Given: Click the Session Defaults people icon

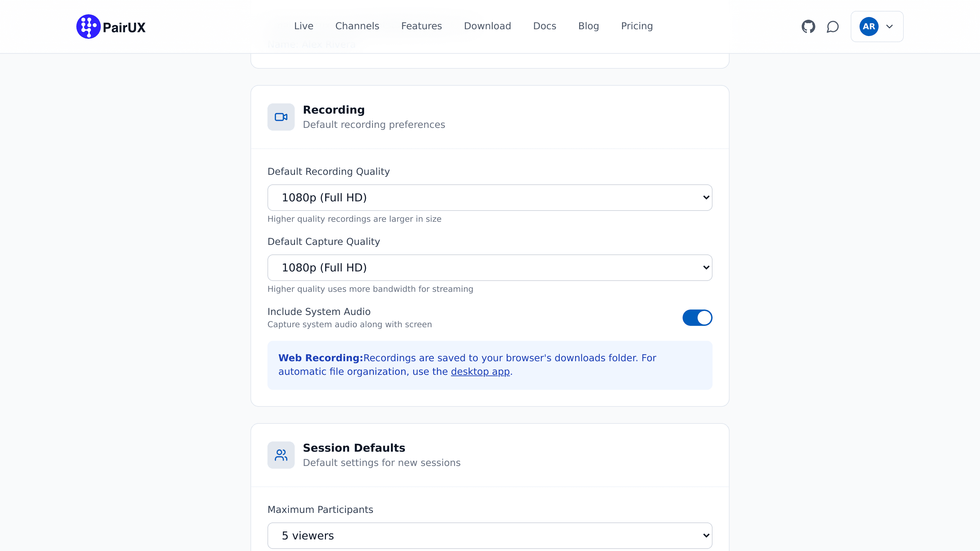Looking at the screenshot, I should point(281,455).
